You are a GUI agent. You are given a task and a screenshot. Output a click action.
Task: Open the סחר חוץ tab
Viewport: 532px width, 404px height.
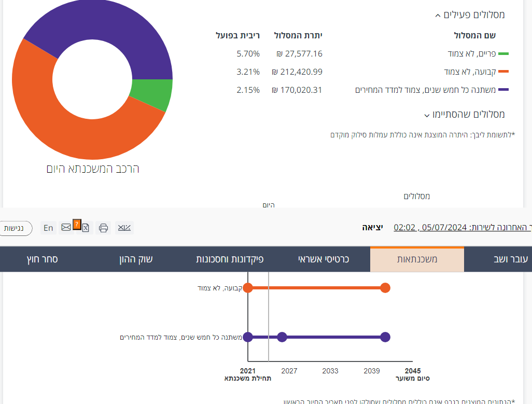coord(42,259)
